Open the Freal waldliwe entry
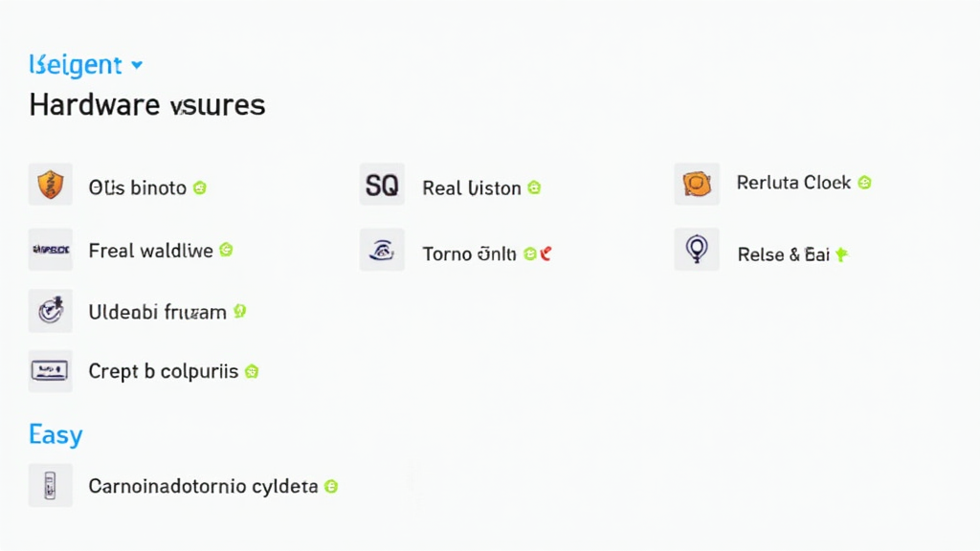The image size is (980, 551). [x=150, y=251]
